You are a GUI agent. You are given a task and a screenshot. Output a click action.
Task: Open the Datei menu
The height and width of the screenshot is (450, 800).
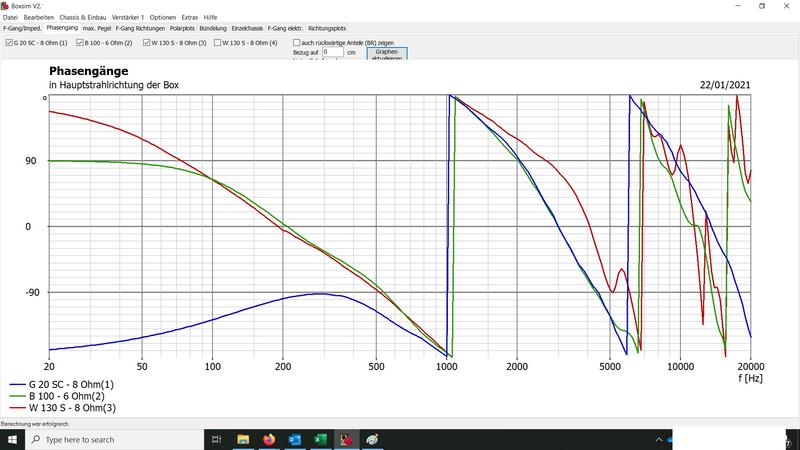coord(10,17)
